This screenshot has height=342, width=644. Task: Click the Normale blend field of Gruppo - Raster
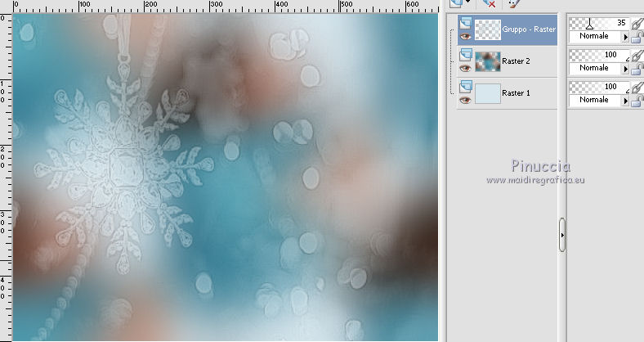coord(595,37)
